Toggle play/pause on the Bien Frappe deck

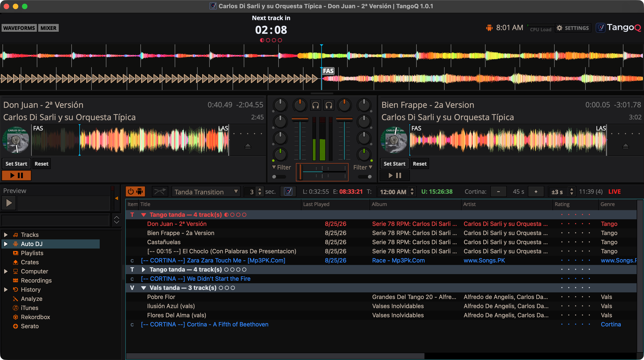coord(395,175)
